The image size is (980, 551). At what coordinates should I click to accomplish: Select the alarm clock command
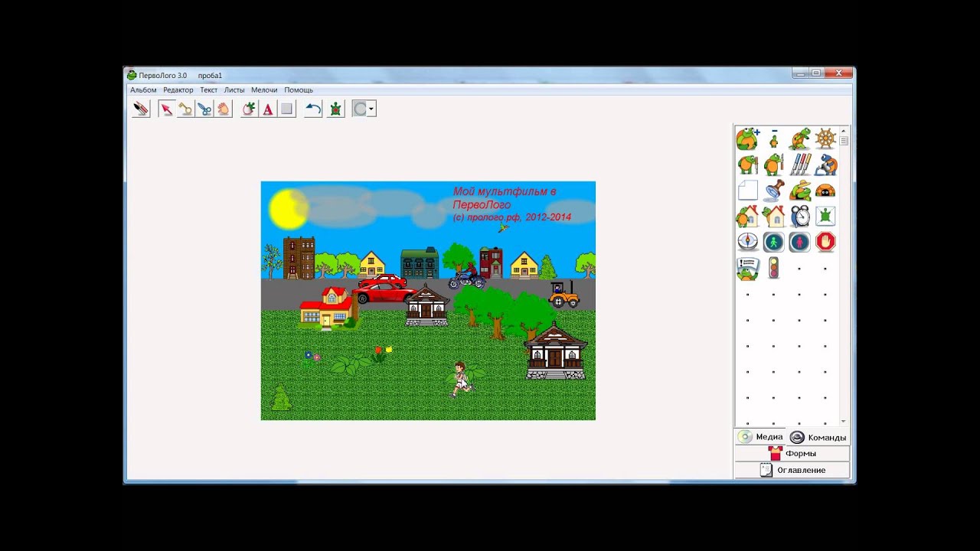click(x=800, y=216)
